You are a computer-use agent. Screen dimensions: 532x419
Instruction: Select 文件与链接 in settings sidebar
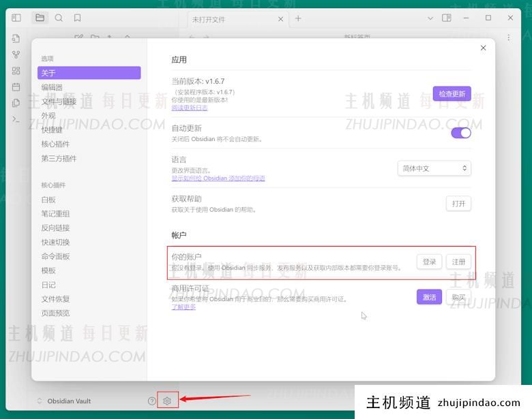[89, 102]
